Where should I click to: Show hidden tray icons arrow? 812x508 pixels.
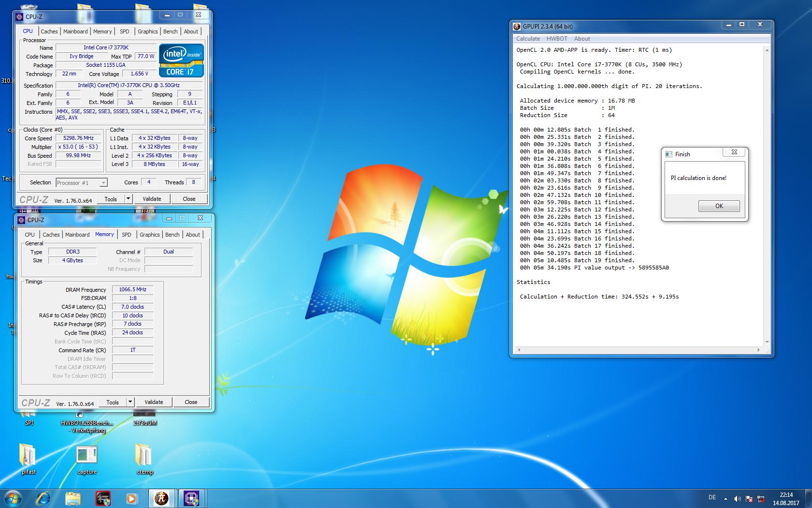point(725,498)
